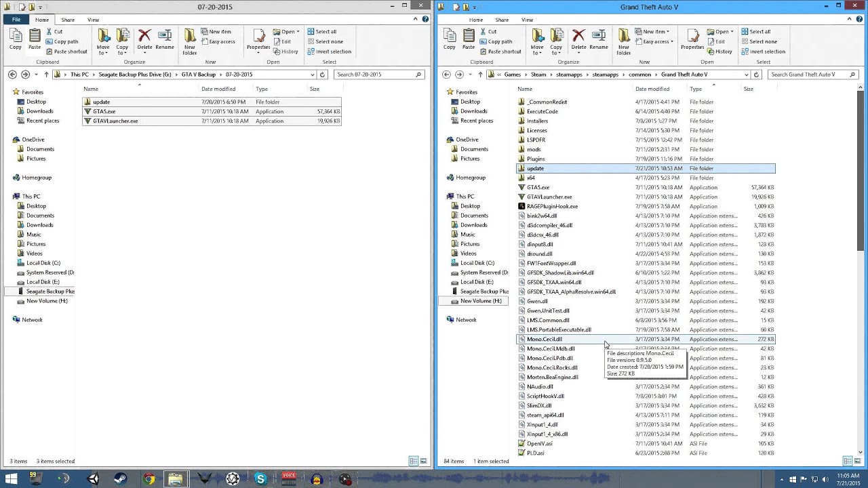868x488 pixels.
Task: Click Select all in left window ribbon
Action: 321,32
